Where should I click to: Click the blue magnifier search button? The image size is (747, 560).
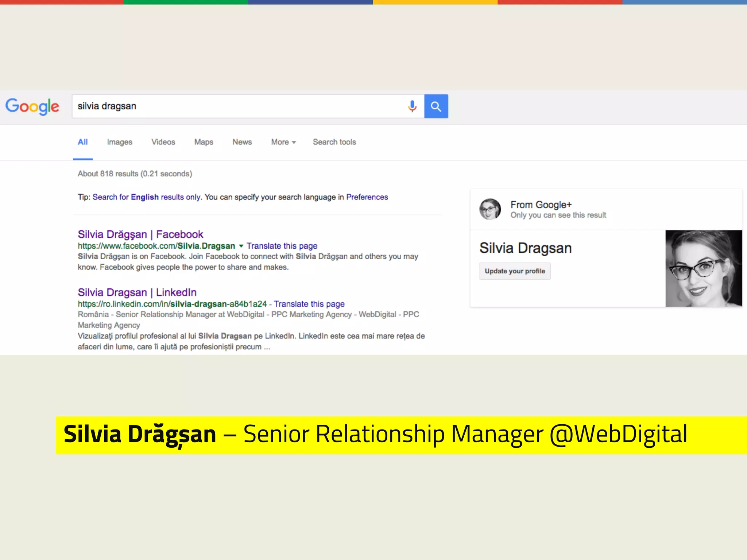(436, 106)
